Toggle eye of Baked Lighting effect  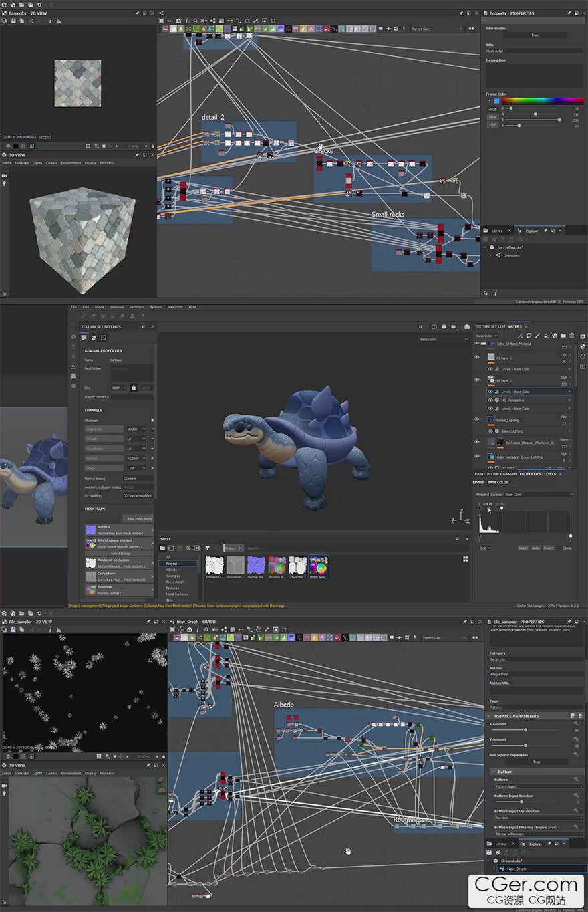[x=490, y=431]
